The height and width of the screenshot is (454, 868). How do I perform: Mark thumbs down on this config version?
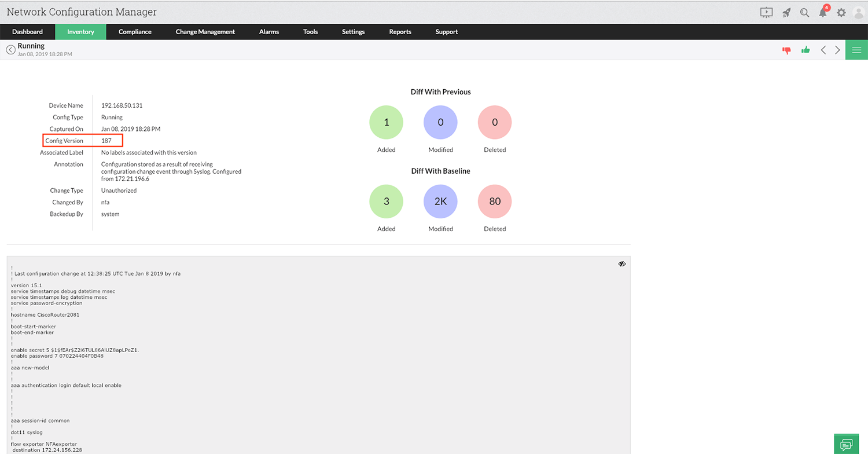point(786,50)
